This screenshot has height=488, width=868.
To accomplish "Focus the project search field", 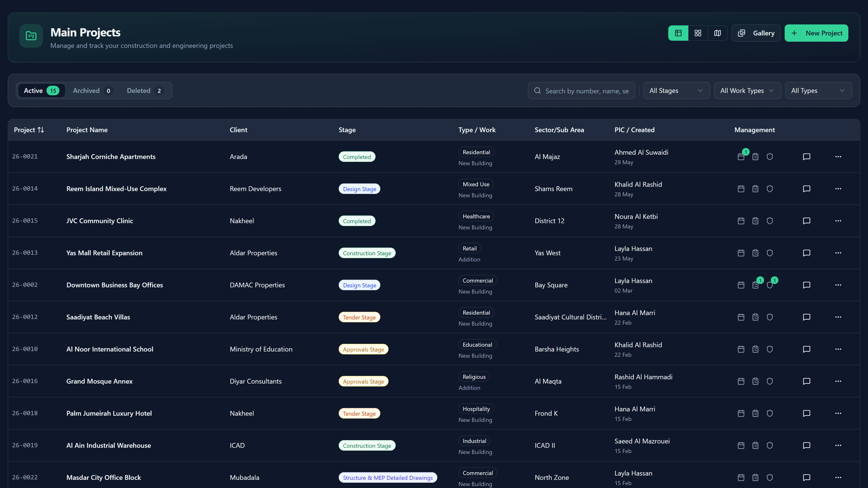I will [581, 91].
